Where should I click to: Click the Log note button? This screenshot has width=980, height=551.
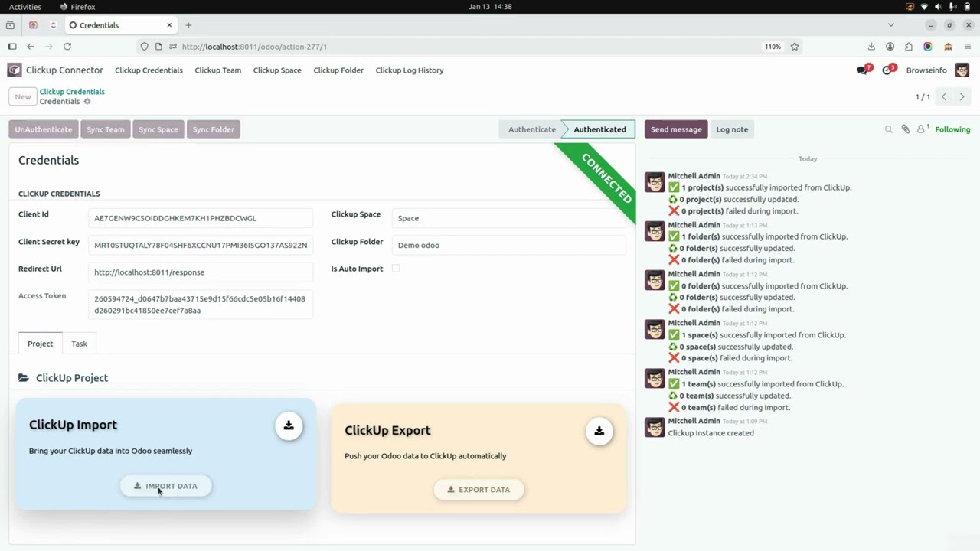click(732, 129)
